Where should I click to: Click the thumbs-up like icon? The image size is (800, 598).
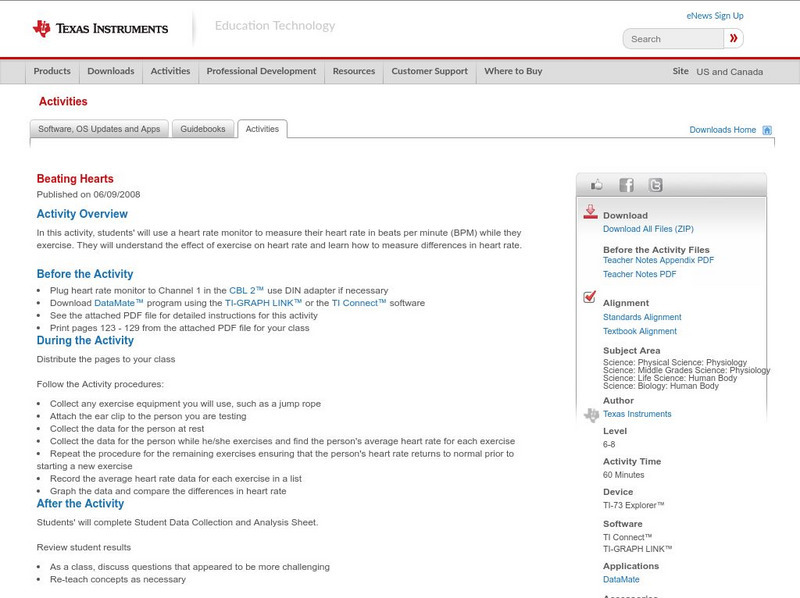point(596,185)
